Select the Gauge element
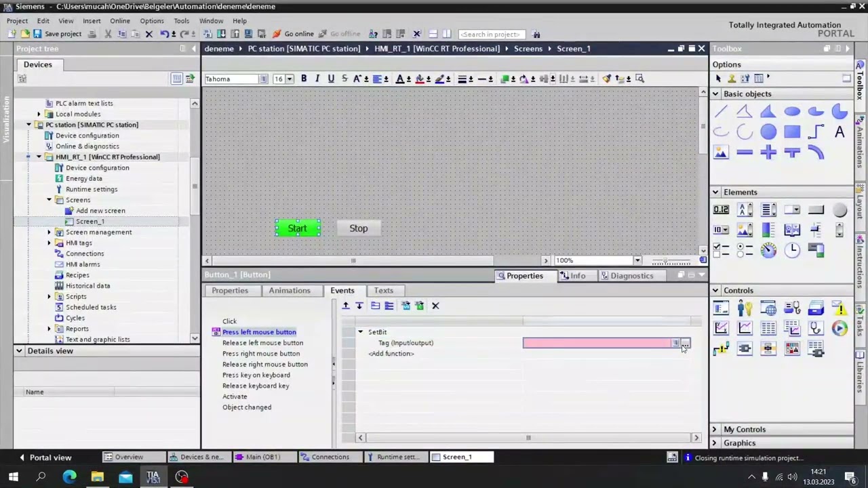The height and width of the screenshot is (488, 868). pos(768,250)
